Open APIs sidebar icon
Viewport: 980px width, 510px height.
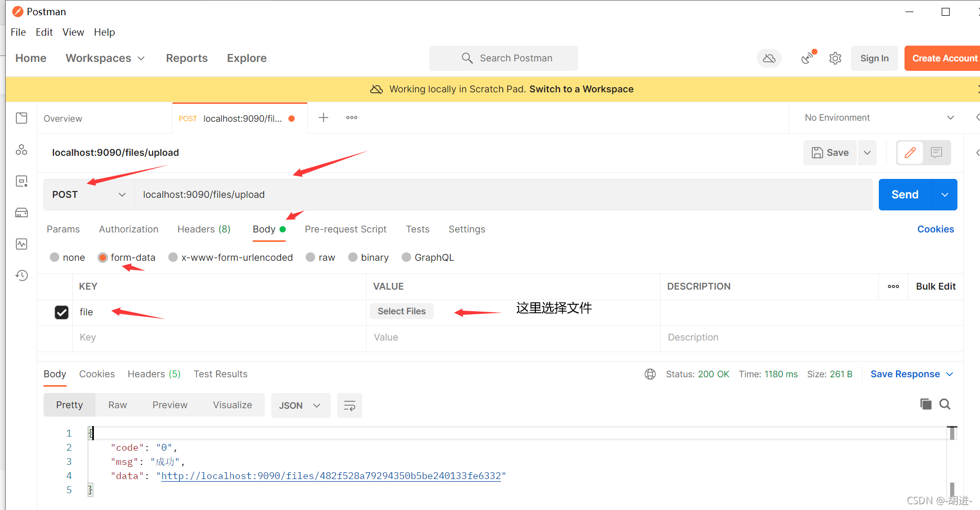pos(21,150)
